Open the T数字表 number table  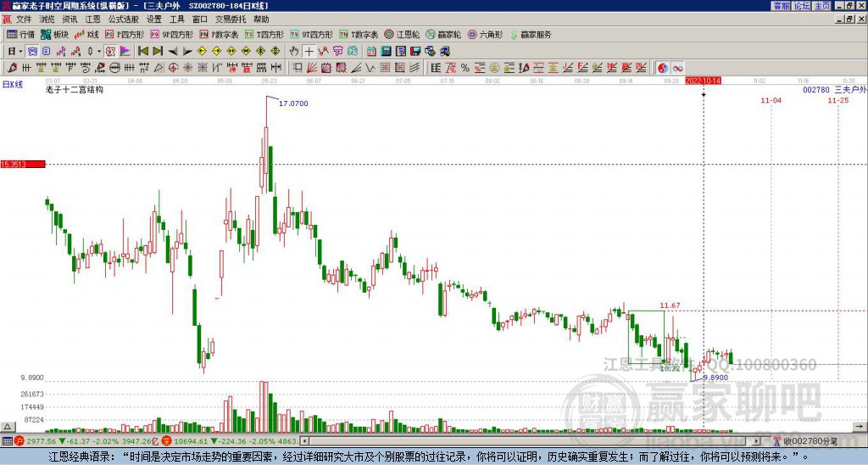pos(359,34)
